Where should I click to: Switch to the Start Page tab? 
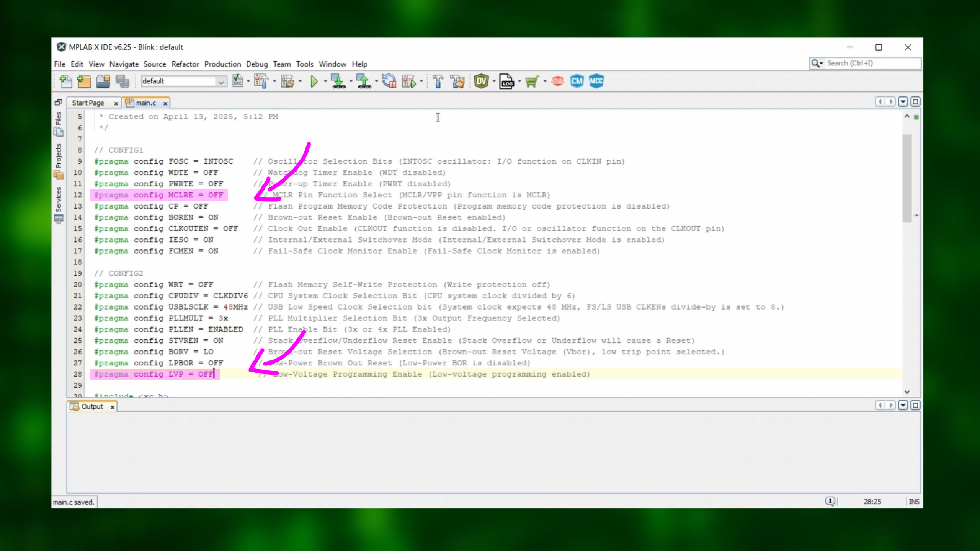(x=88, y=103)
